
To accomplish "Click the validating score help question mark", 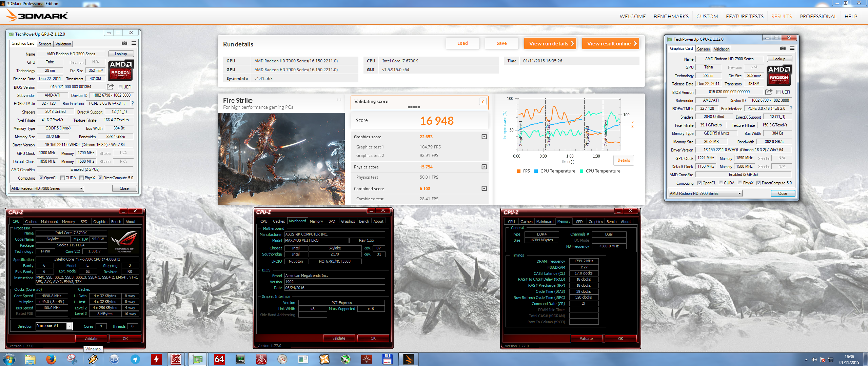I will point(483,101).
